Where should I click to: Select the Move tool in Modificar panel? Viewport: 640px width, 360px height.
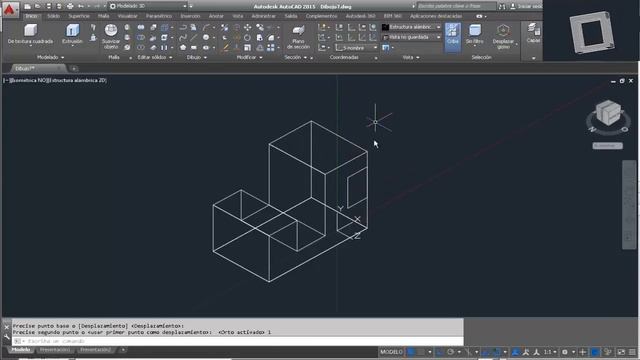[x=248, y=27]
